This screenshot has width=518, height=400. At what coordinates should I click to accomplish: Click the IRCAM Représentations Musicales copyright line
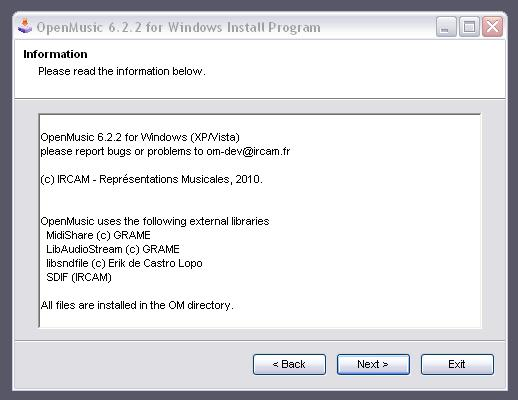(151, 179)
